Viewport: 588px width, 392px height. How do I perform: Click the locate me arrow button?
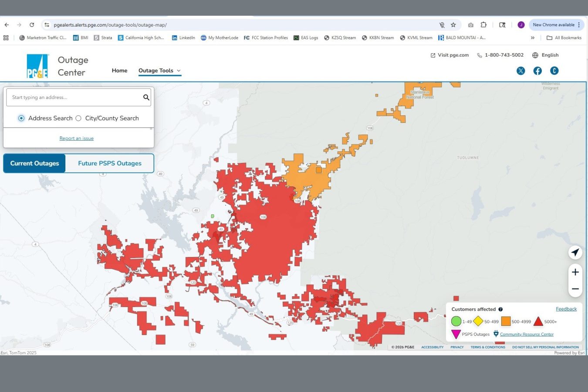click(575, 253)
